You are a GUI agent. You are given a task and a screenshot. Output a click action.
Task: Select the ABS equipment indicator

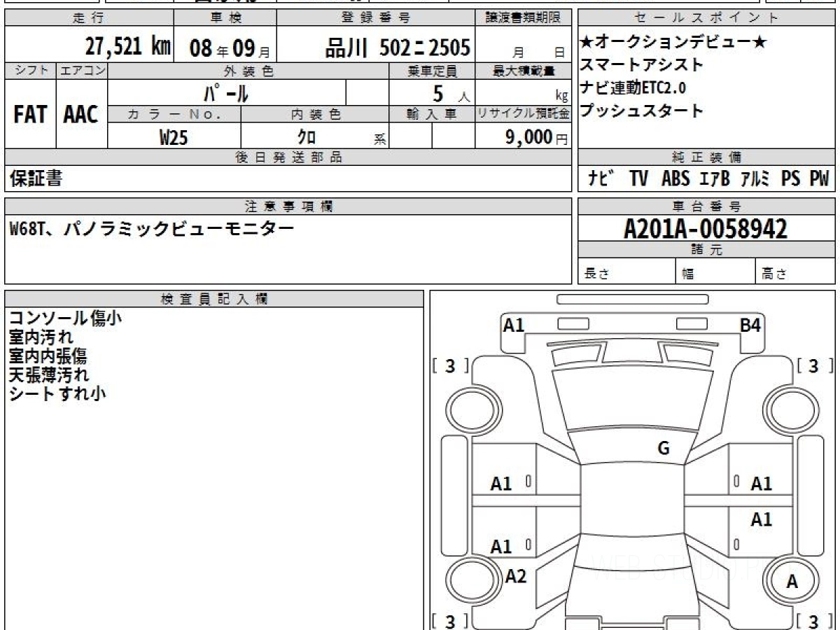coord(675,179)
